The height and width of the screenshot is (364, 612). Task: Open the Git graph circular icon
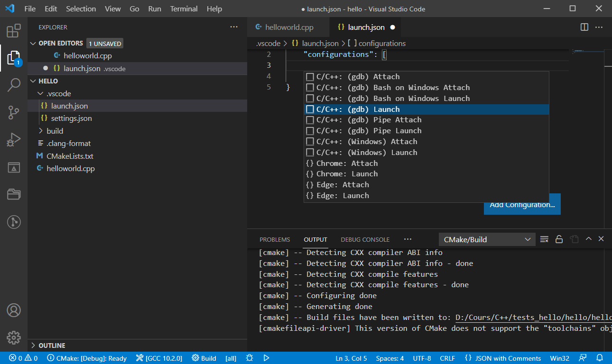pos(14,222)
